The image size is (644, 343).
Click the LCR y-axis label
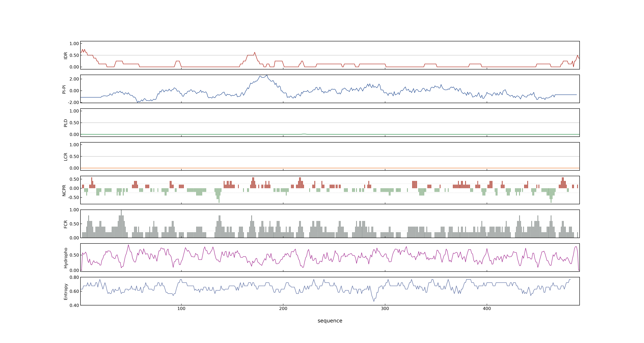coord(66,157)
